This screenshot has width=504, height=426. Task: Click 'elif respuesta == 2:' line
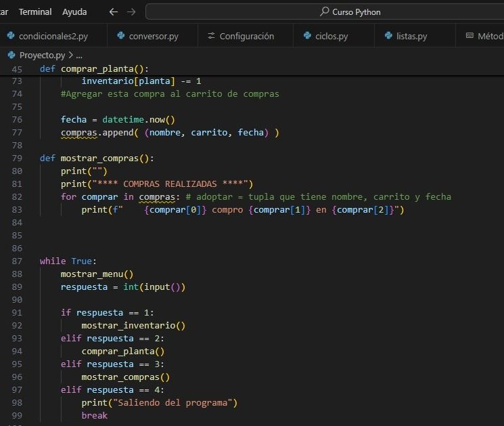[x=112, y=339]
